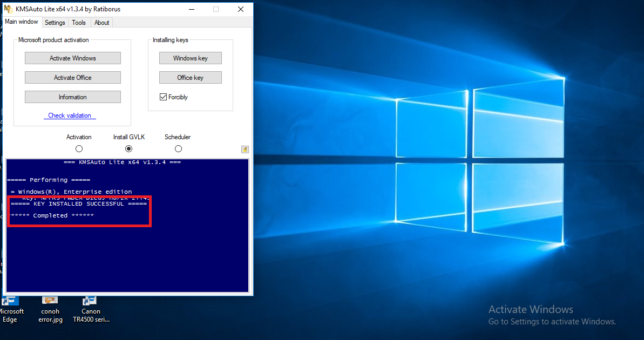The height and width of the screenshot is (340, 644).
Task: Close the KMSAuto Lite window
Action: click(x=241, y=9)
